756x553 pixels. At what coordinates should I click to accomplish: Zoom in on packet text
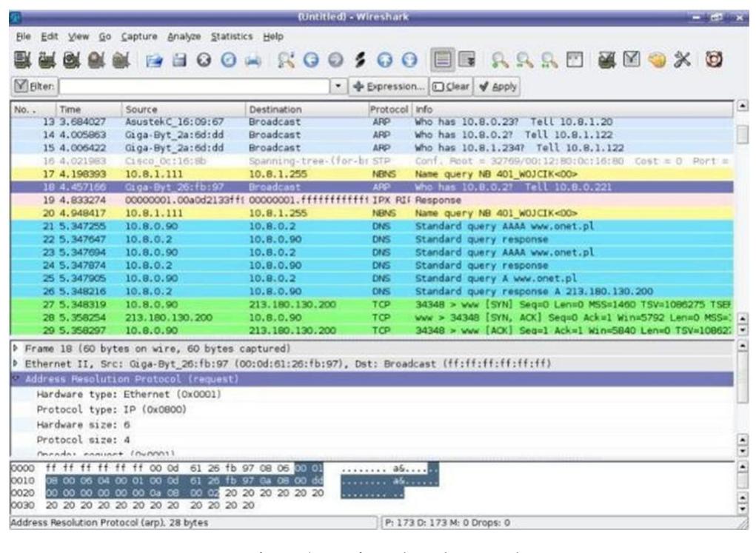click(500, 60)
